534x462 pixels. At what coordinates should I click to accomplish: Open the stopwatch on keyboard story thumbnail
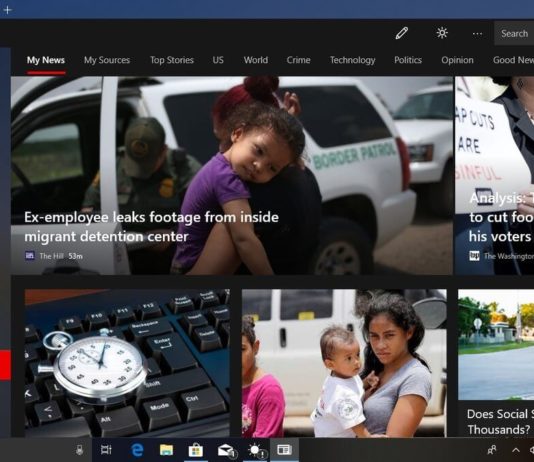127,363
